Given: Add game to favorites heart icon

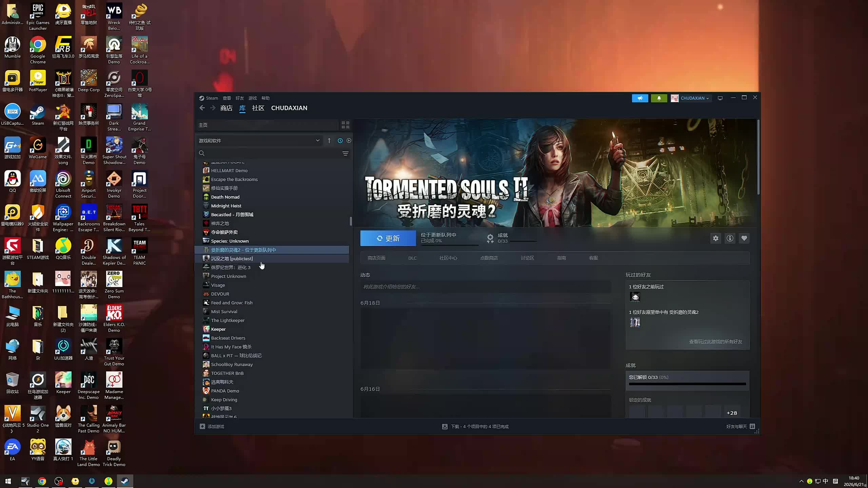Looking at the screenshot, I should 744,238.
